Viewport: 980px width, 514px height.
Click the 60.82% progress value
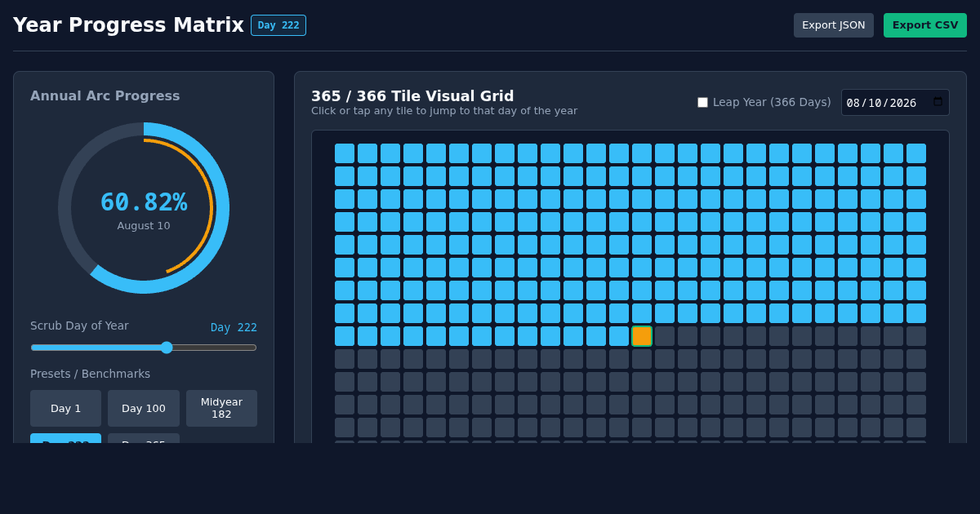[x=144, y=202]
